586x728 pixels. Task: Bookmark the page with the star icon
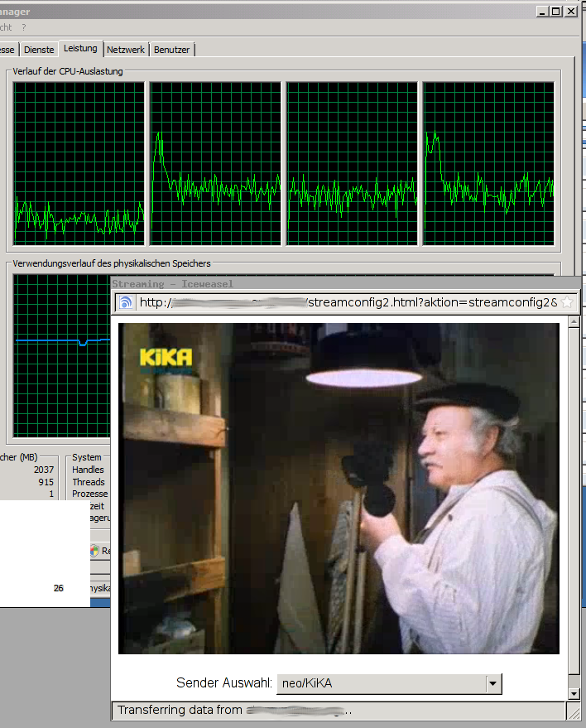tap(567, 303)
